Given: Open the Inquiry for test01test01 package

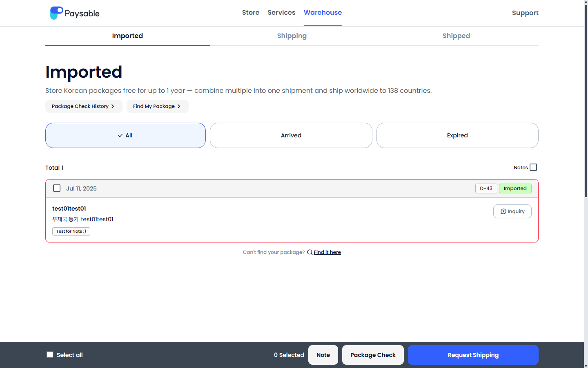Looking at the screenshot, I should (512, 211).
